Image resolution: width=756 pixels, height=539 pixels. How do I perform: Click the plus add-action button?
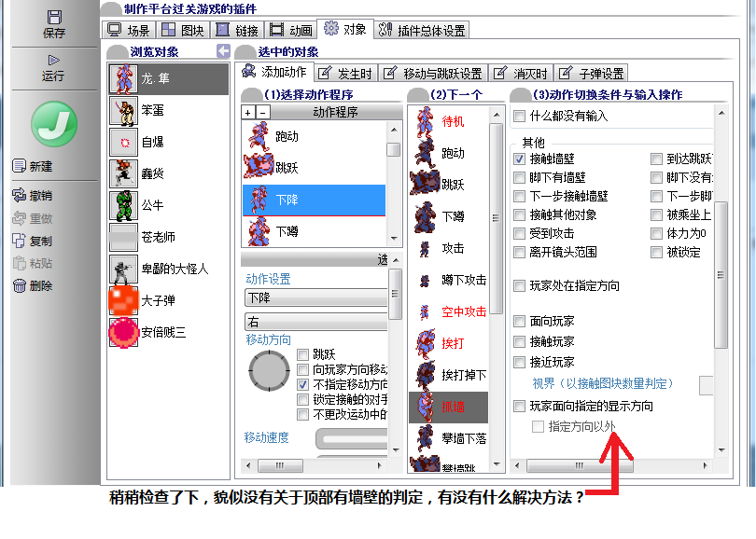[x=248, y=112]
